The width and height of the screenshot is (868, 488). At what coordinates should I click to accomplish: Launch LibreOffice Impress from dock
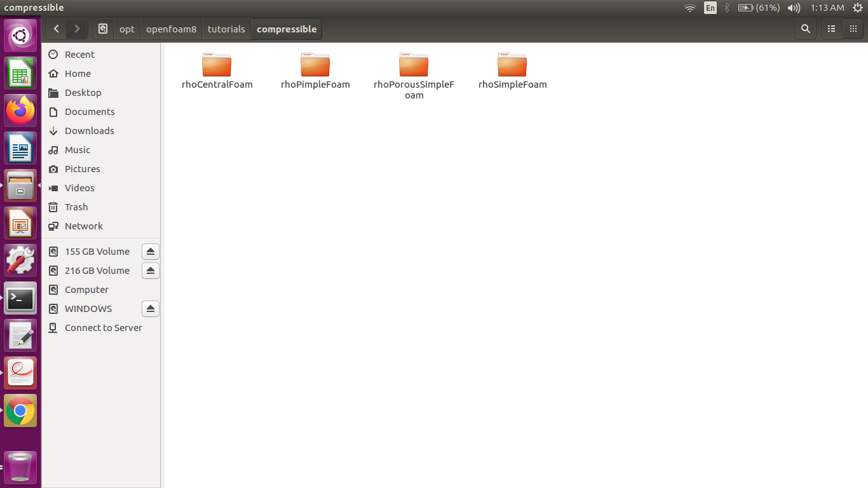(20, 224)
